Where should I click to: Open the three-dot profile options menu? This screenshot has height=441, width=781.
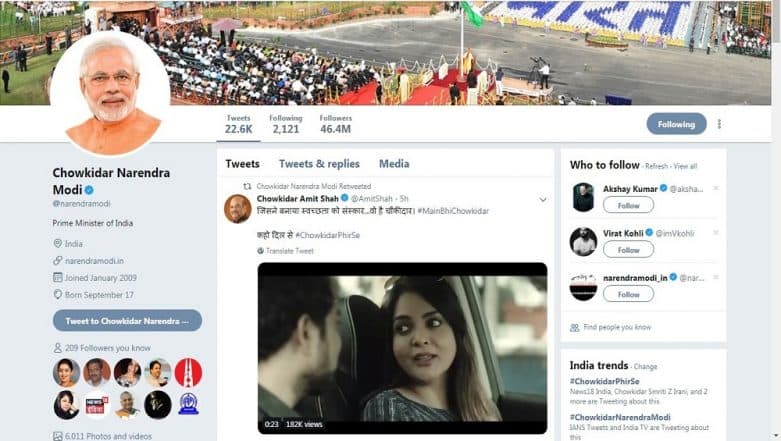tap(719, 124)
